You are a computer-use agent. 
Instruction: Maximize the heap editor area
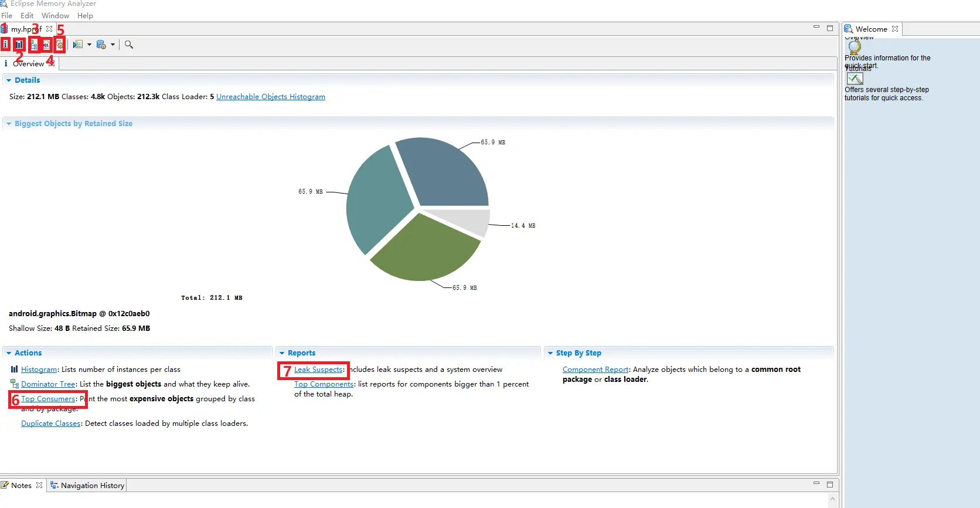[830, 28]
